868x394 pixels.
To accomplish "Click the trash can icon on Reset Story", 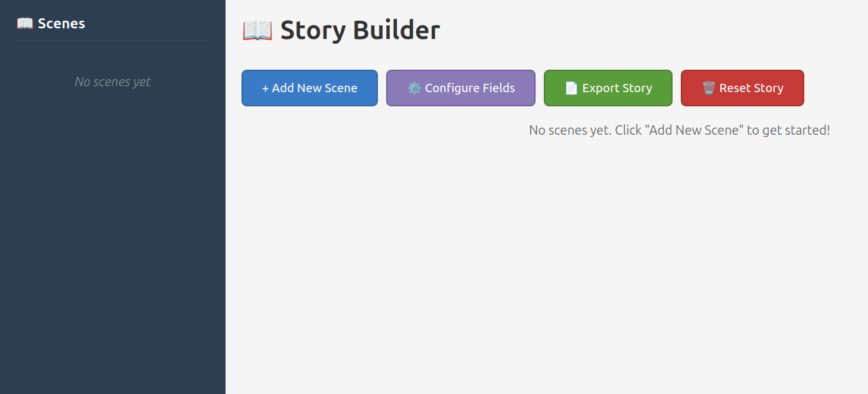I will pos(709,88).
